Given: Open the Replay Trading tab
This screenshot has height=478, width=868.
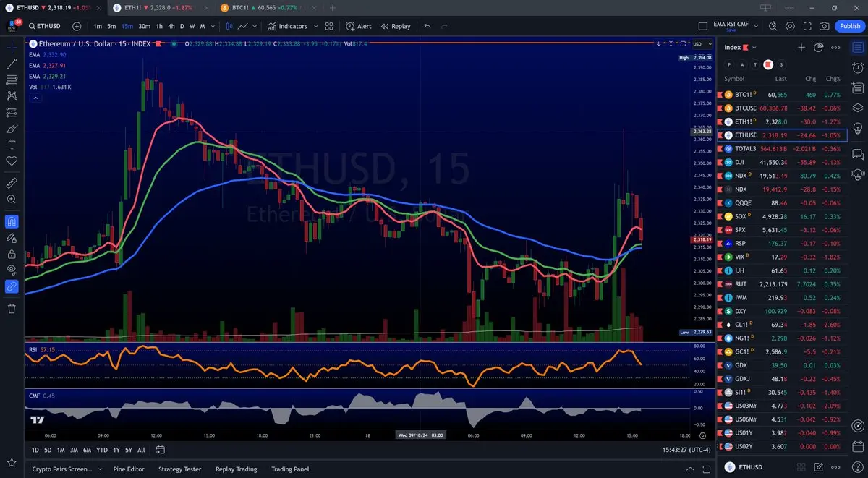Looking at the screenshot, I should pyautogui.click(x=236, y=469).
